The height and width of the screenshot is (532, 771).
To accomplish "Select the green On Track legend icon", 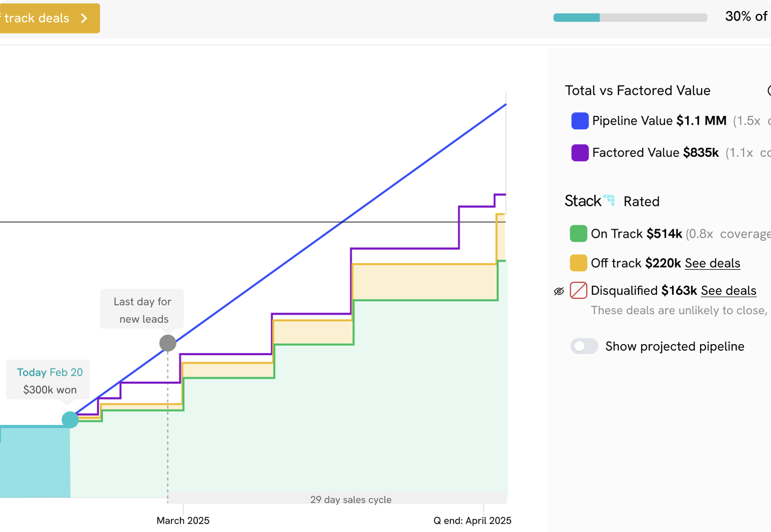I will pos(578,234).
